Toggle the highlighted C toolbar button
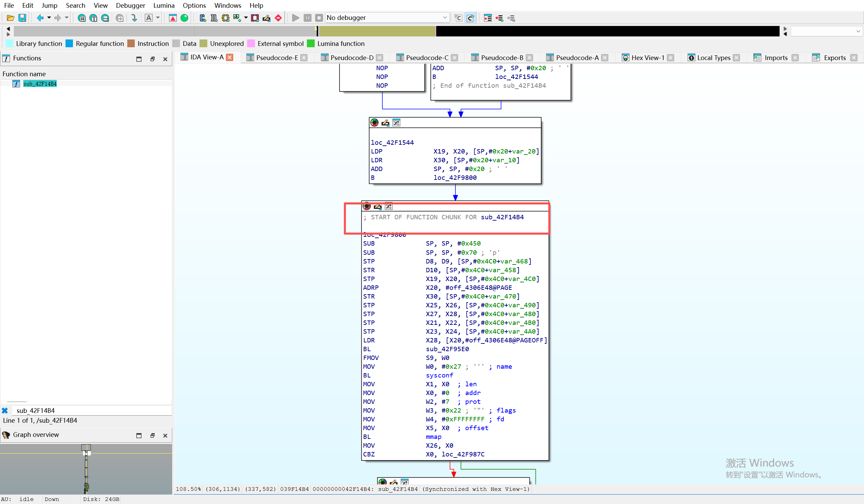 470,18
